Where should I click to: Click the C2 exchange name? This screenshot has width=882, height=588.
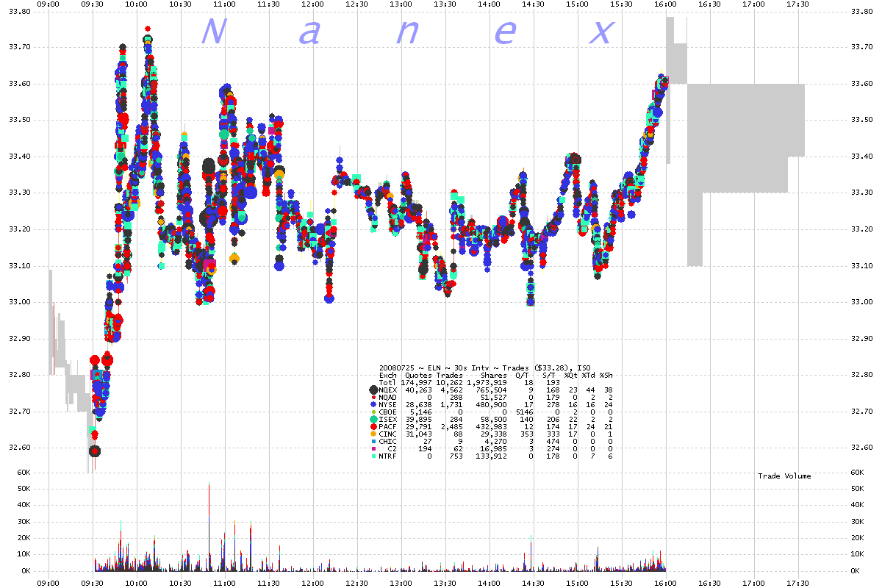(392, 448)
